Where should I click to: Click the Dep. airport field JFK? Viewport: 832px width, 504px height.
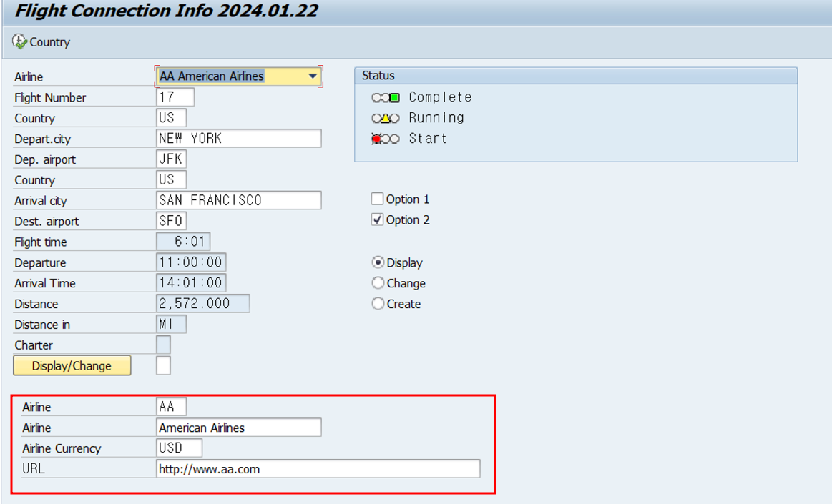172,159
